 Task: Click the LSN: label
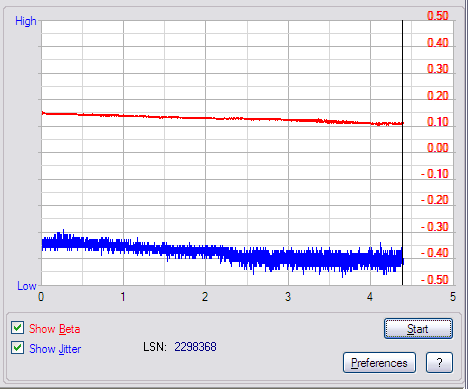point(155,347)
